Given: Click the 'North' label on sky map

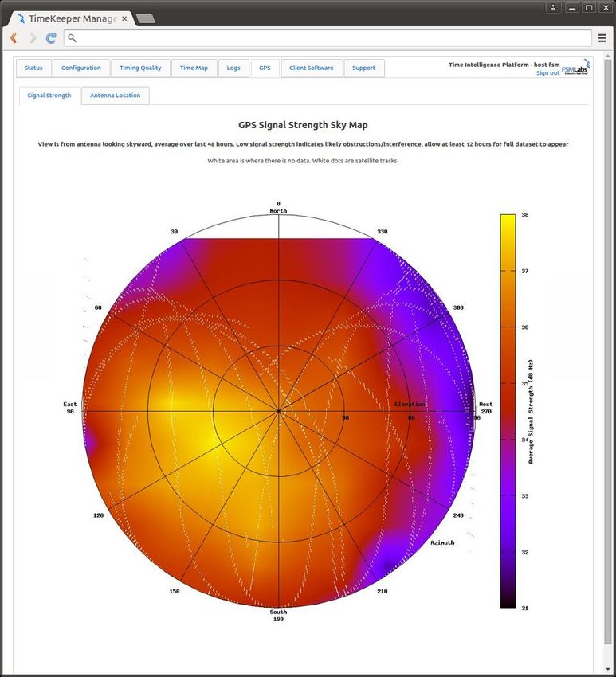Looking at the screenshot, I should coord(278,211).
